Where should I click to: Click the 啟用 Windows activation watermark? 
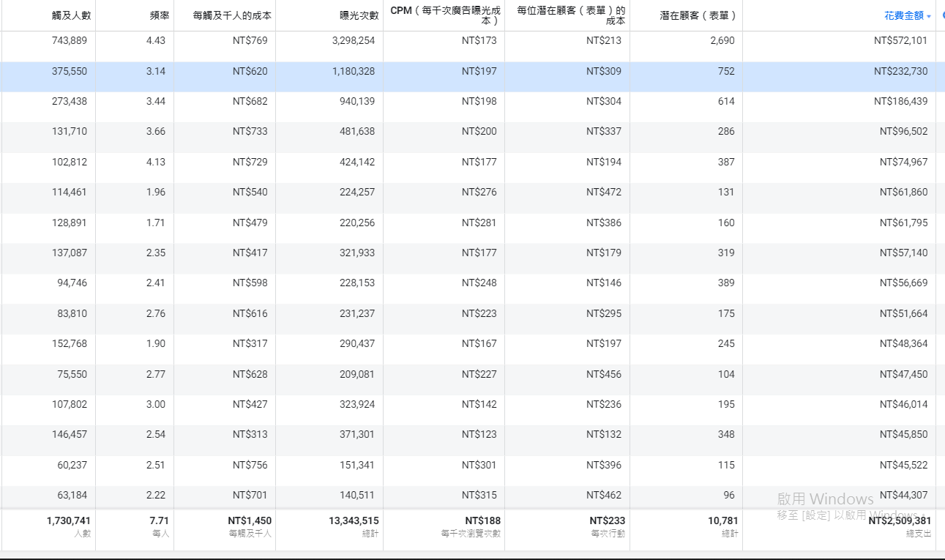click(825, 499)
